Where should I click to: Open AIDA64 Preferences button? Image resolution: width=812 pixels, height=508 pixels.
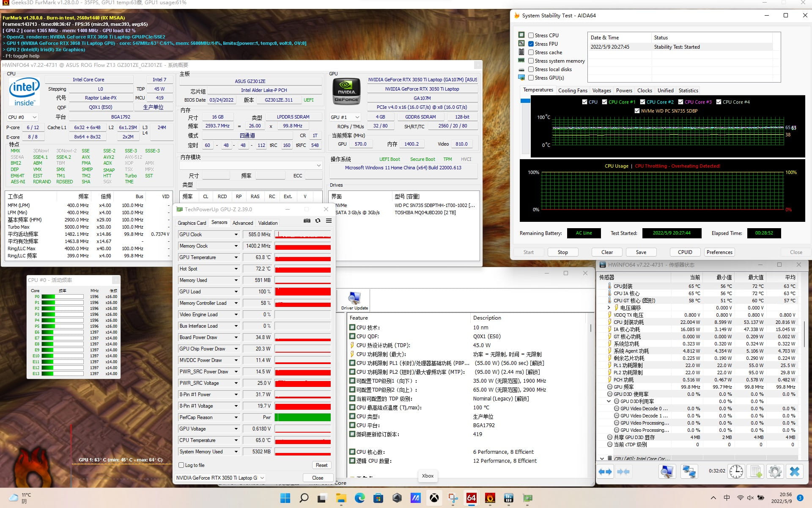(x=719, y=252)
